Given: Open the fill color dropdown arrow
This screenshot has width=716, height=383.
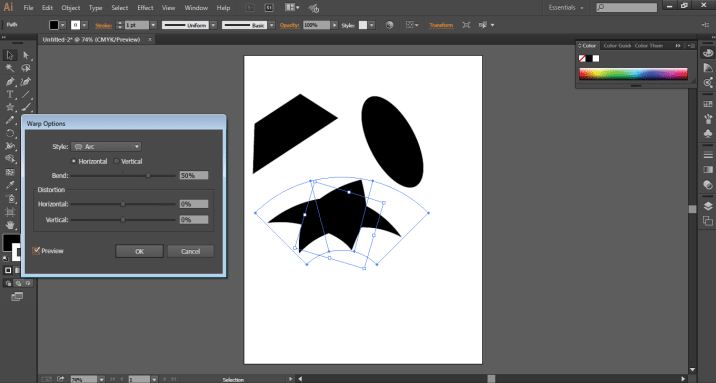Looking at the screenshot, I should pyautogui.click(x=63, y=26).
